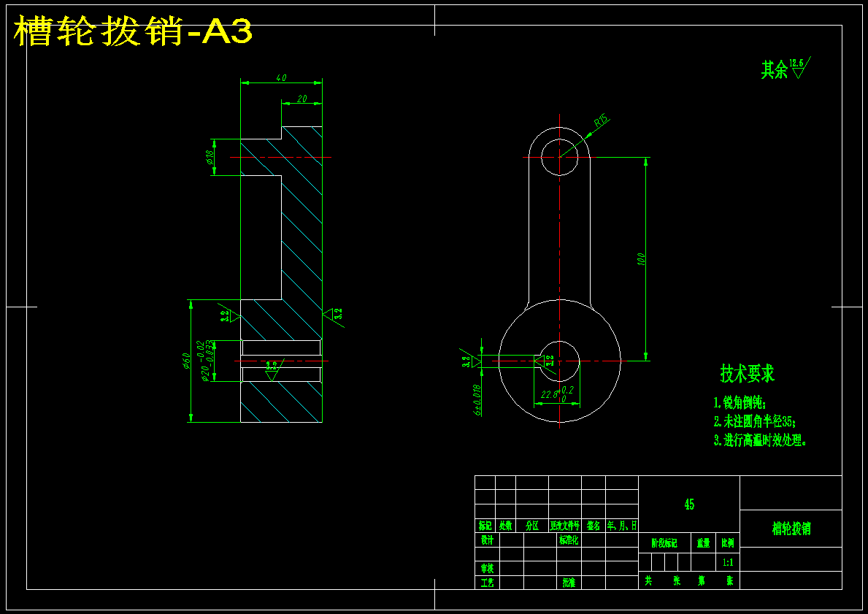Click the 审核 label cell
Image resolution: width=868 pixels, height=614 pixels.
click(x=487, y=569)
